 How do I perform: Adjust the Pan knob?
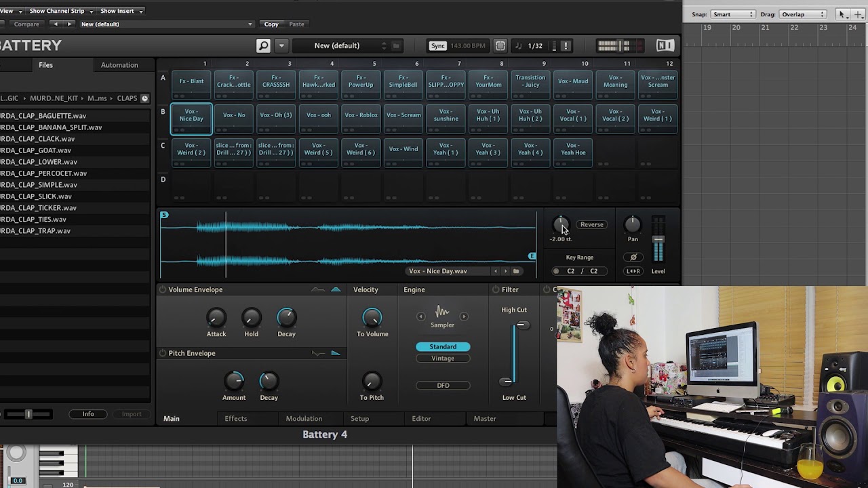[x=632, y=224]
